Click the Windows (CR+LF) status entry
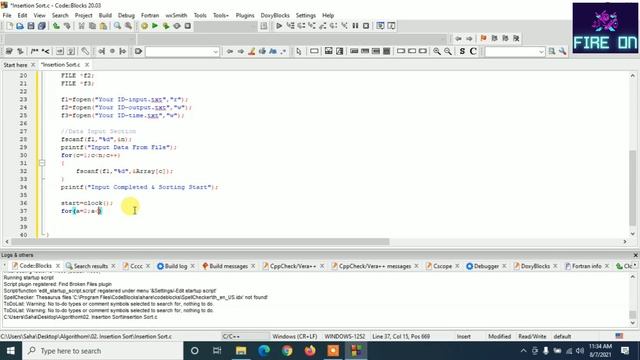 295,336
